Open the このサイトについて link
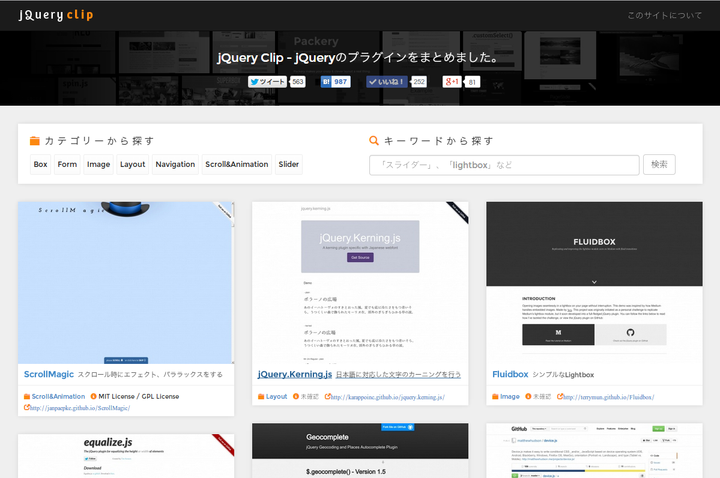 664,15
